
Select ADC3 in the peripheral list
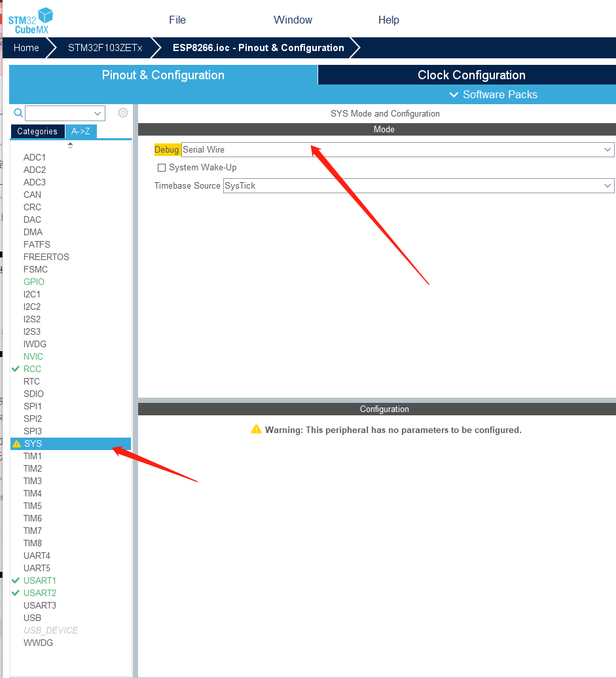35,183
